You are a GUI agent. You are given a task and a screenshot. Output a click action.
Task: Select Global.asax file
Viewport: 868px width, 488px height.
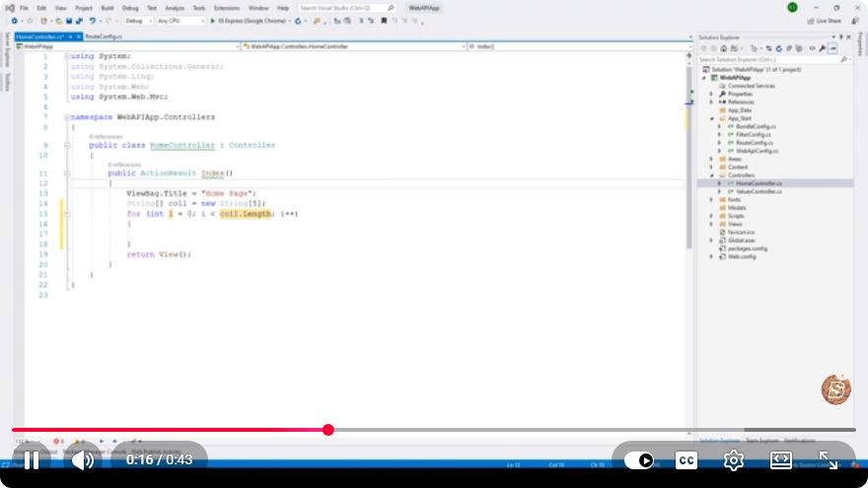741,241
